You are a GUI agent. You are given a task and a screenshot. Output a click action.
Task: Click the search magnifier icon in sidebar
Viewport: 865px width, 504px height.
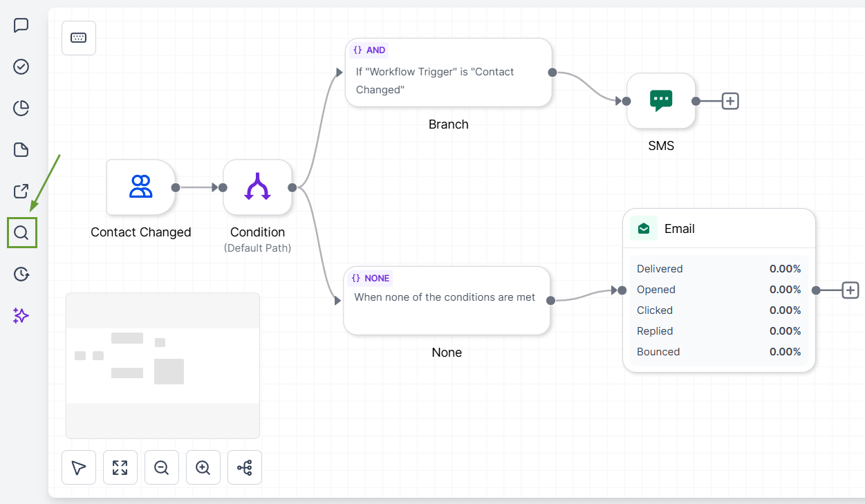tap(21, 232)
